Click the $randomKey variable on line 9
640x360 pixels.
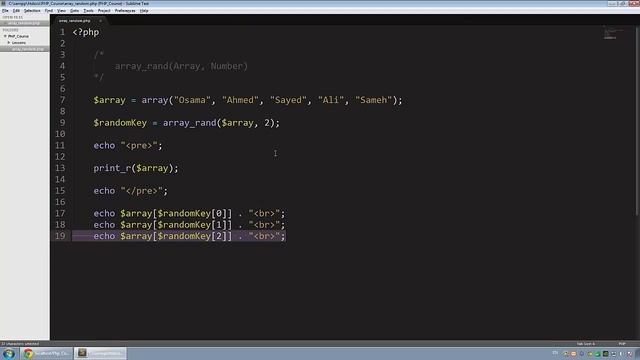click(120, 123)
